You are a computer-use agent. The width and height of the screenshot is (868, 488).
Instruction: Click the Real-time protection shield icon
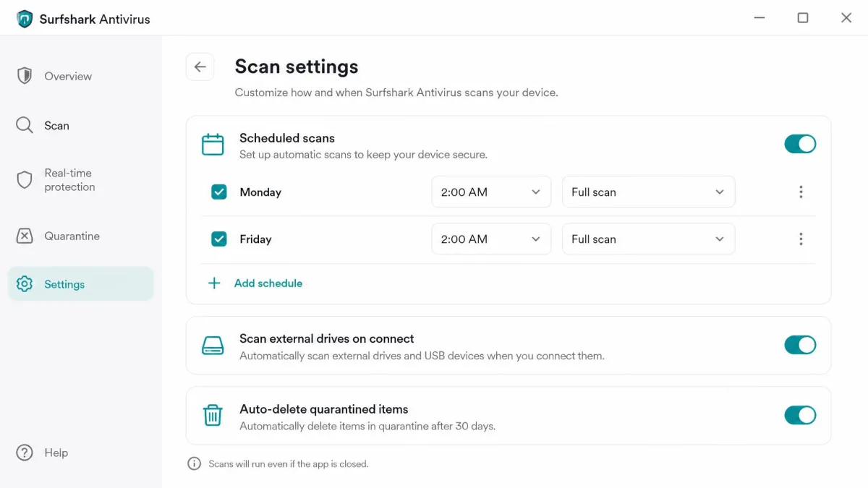[x=25, y=180]
